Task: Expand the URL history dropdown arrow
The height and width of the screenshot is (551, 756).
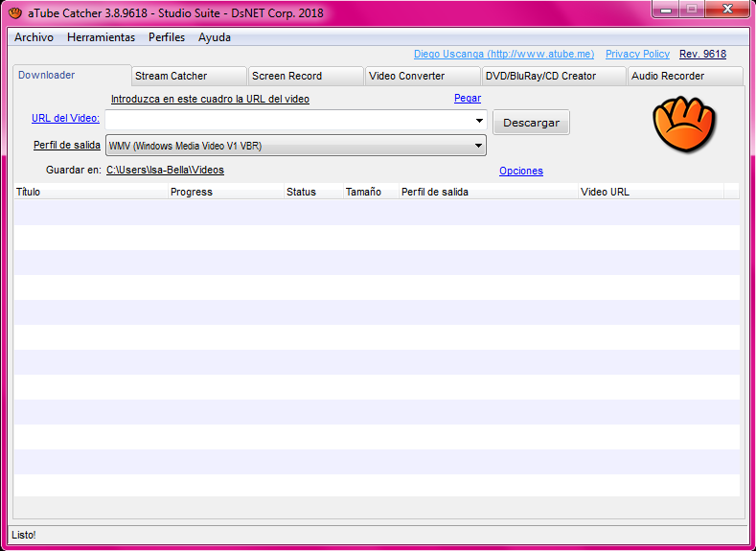Action: (479, 121)
